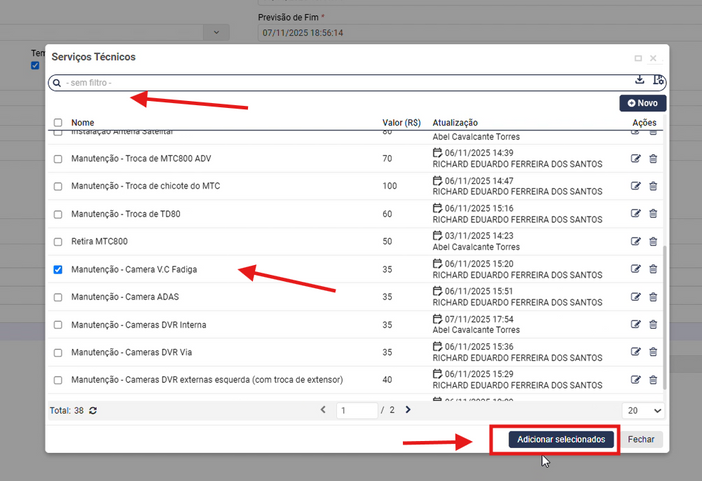This screenshot has height=481, width=702.
Task: Open the page size dropdown showing 20
Action: pyautogui.click(x=643, y=410)
